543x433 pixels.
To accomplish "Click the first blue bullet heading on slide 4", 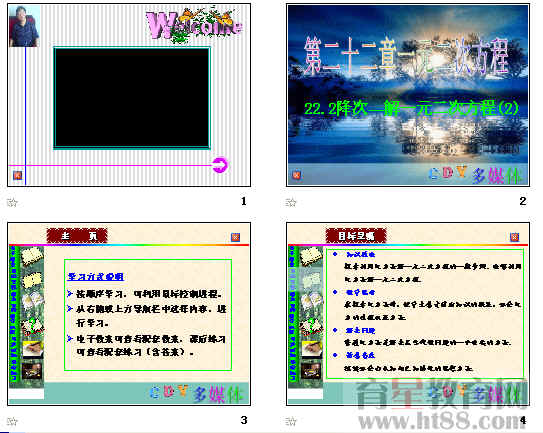I will [x=360, y=254].
